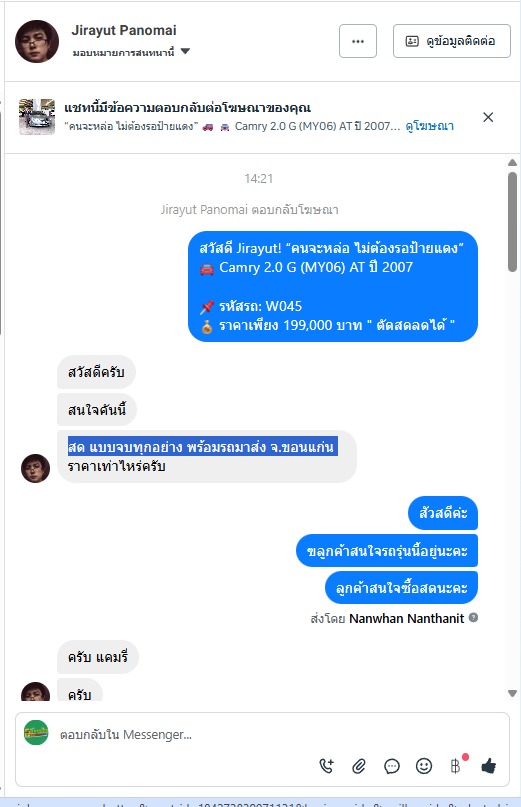Click Jirayut Panomai's header profile picture

pos(37,41)
